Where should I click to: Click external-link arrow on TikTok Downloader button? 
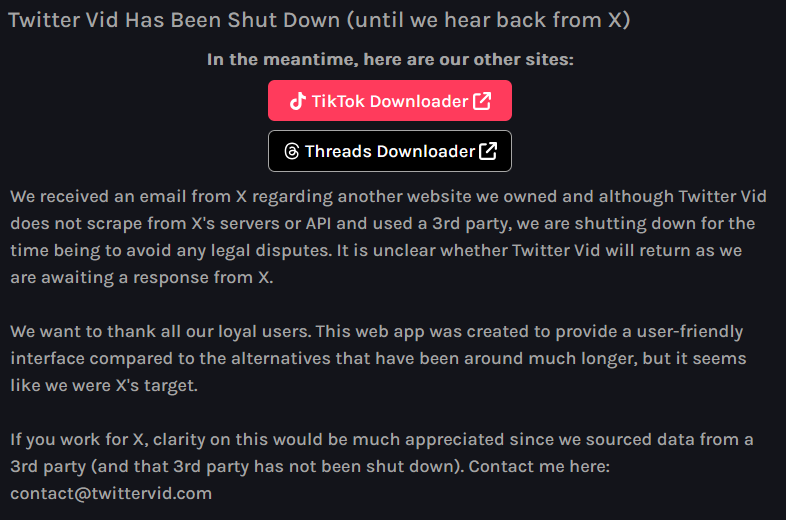pos(482,101)
